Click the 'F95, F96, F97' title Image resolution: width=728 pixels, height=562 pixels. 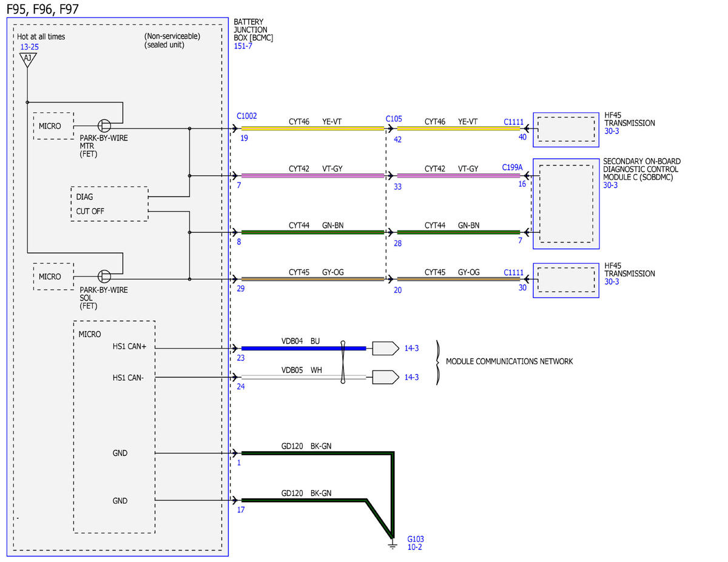point(42,9)
